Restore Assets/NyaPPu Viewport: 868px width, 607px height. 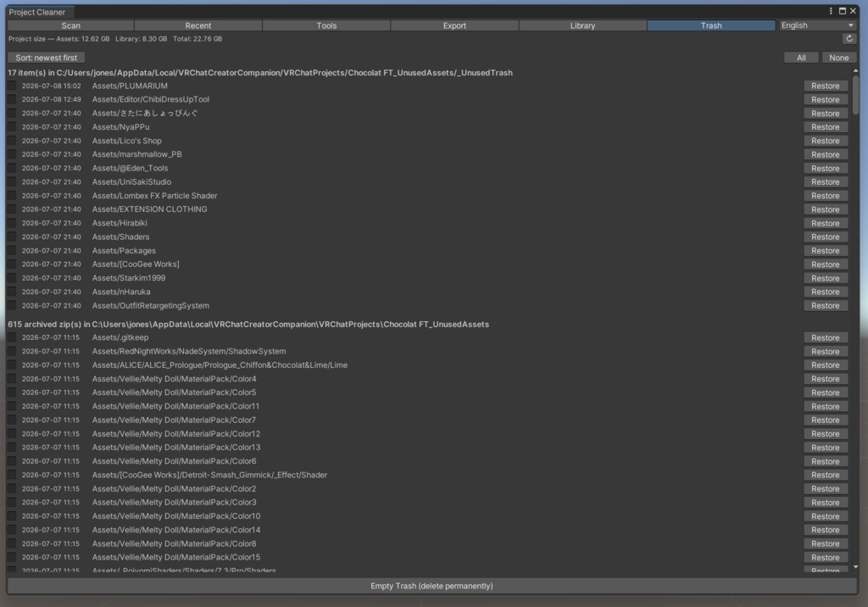826,127
